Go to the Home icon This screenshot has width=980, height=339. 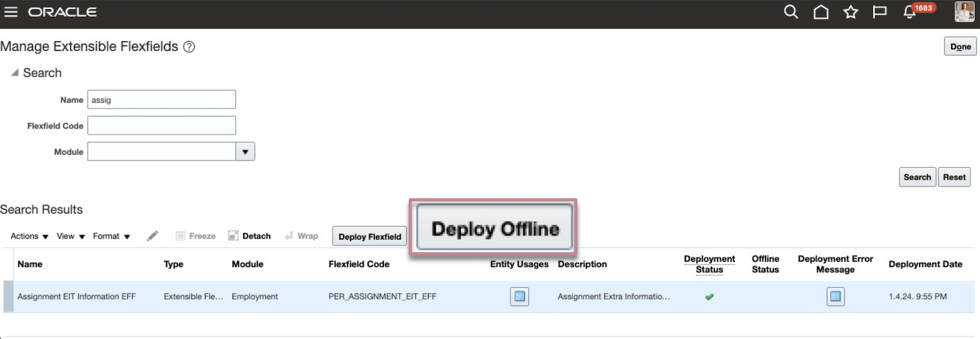(x=821, y=12)
